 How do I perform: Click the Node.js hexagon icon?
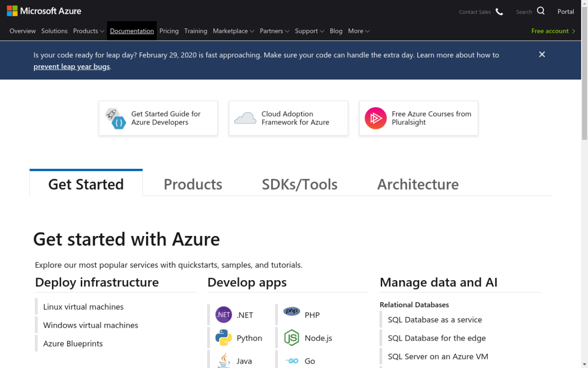point(292,338)
